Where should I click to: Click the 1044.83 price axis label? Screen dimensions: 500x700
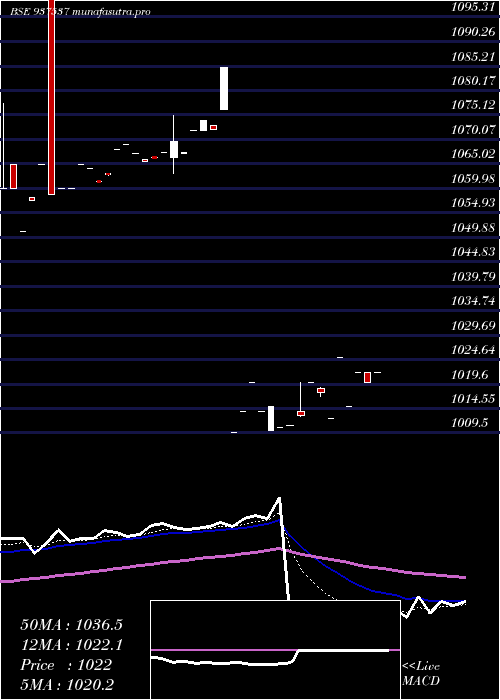point(472,252)
